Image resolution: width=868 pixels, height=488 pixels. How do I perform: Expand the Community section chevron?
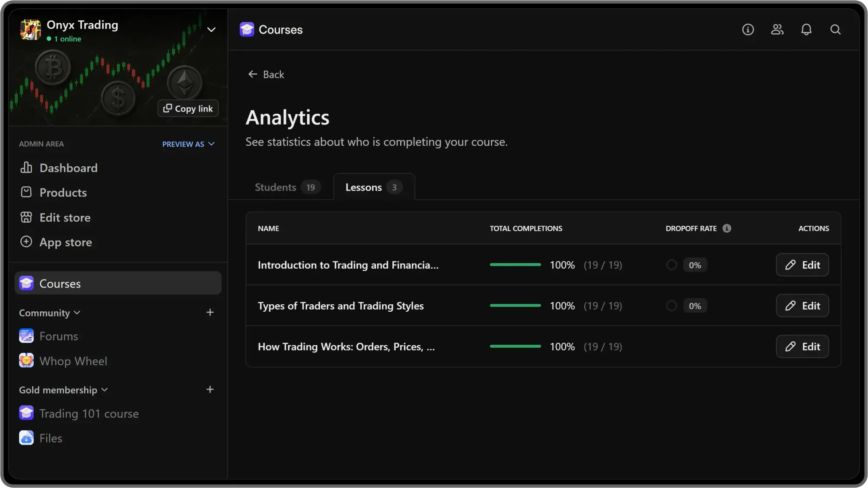tap(78, 313)
